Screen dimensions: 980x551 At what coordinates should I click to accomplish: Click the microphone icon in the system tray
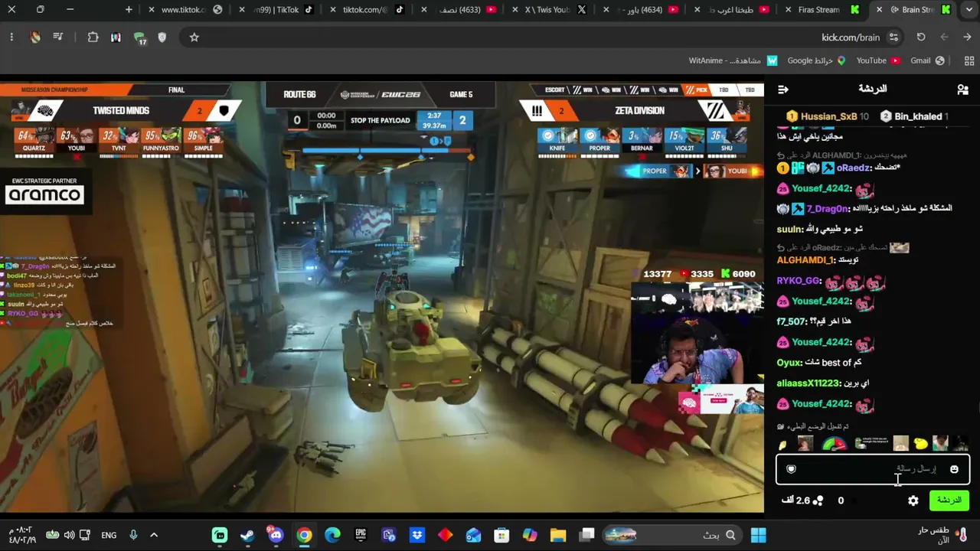[133, 535]
